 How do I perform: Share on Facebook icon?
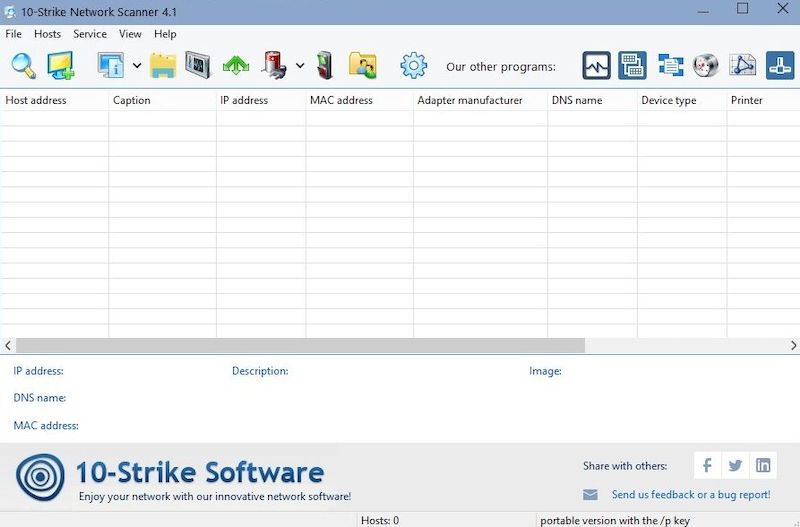click(707, 465)
